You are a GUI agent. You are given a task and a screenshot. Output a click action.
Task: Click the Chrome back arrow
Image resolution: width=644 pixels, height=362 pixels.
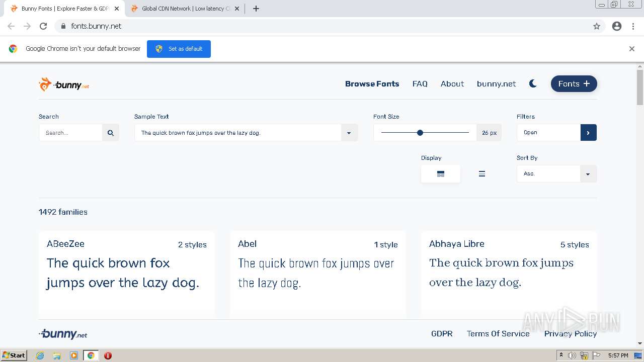[x=11, y=26]
